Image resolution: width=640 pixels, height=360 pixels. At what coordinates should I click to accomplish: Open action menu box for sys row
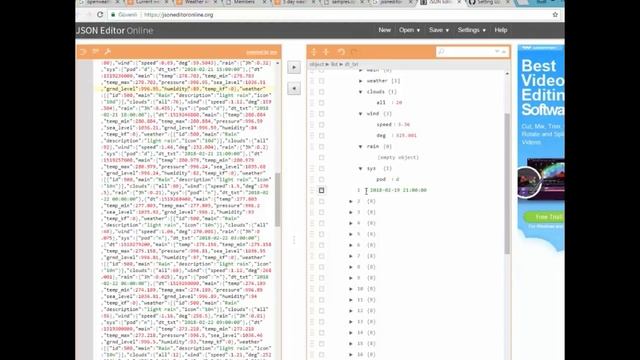click(x=322, y=169)
